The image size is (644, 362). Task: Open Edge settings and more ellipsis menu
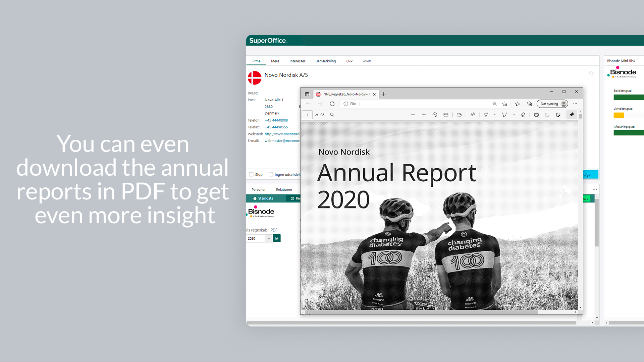(575, 104)
